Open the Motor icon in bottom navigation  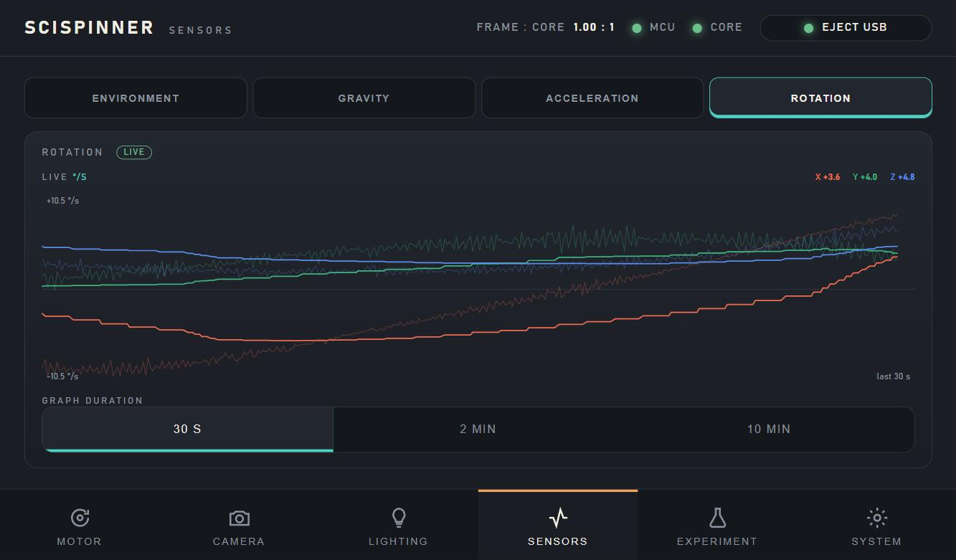coord(80,518)
